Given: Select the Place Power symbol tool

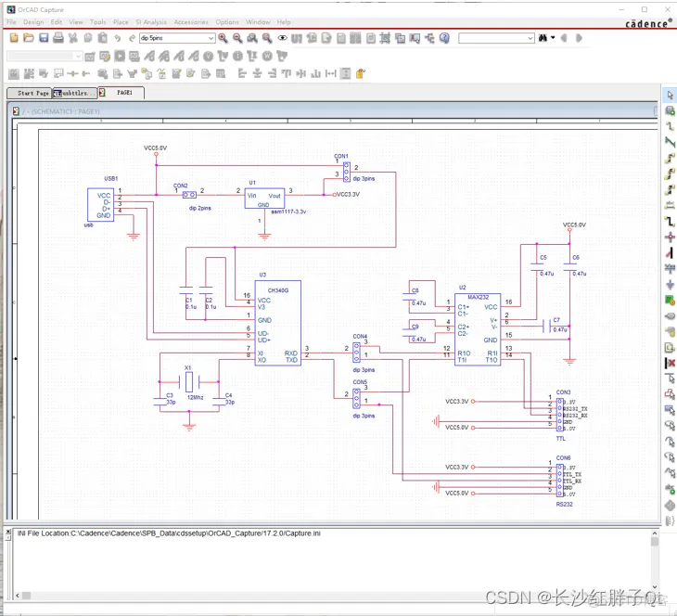Looking at the screenshot, I should (670, 269).
